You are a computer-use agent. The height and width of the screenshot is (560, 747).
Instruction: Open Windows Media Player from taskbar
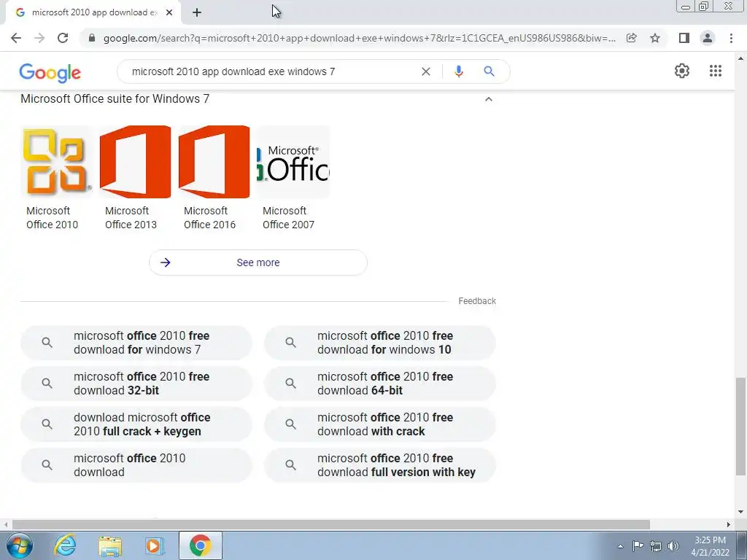click(154, 545)
